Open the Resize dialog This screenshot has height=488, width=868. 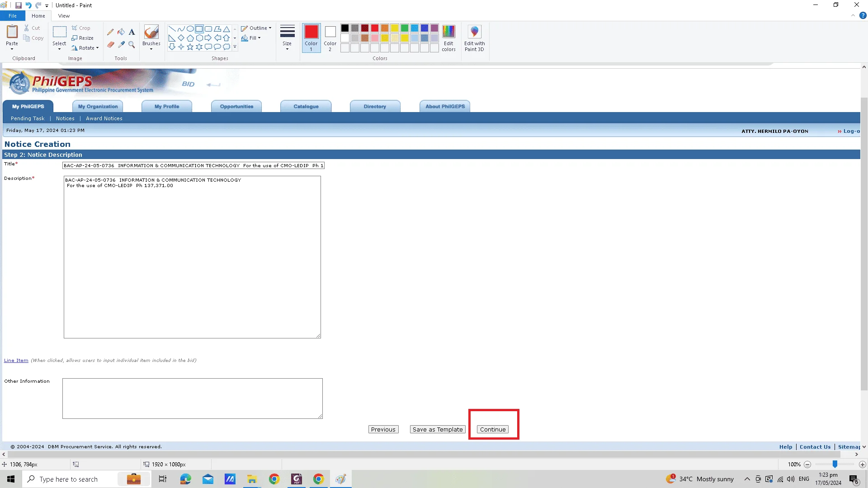(82, 38)
